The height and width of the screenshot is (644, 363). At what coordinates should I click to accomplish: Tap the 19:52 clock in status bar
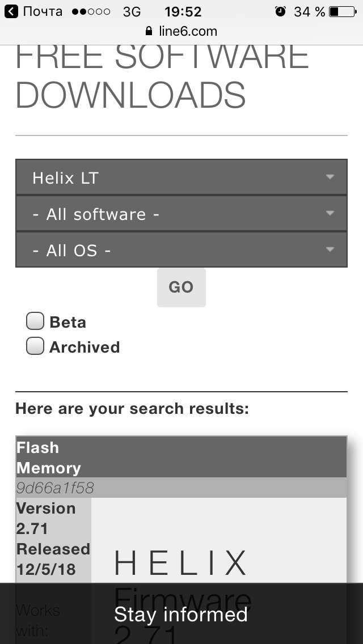pyautogui.click(x=183, y=11)
